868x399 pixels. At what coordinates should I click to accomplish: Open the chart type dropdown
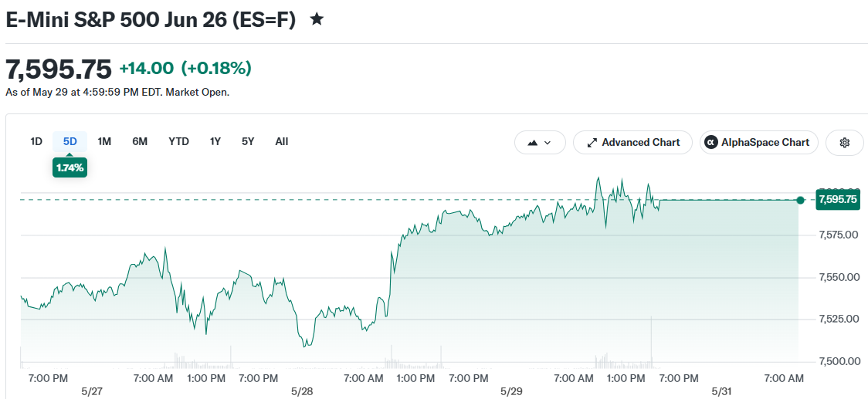[540, 143]
